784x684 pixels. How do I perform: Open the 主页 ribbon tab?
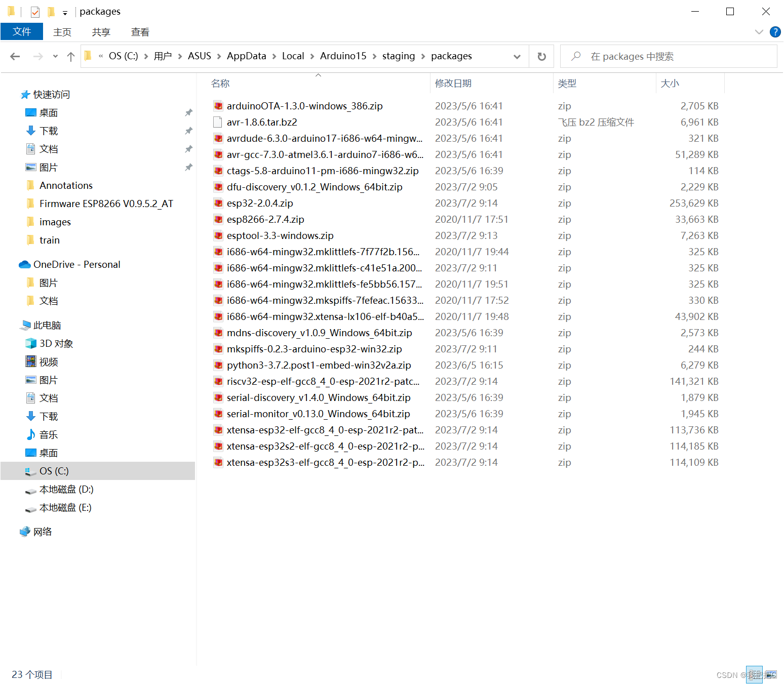[62, 32]
